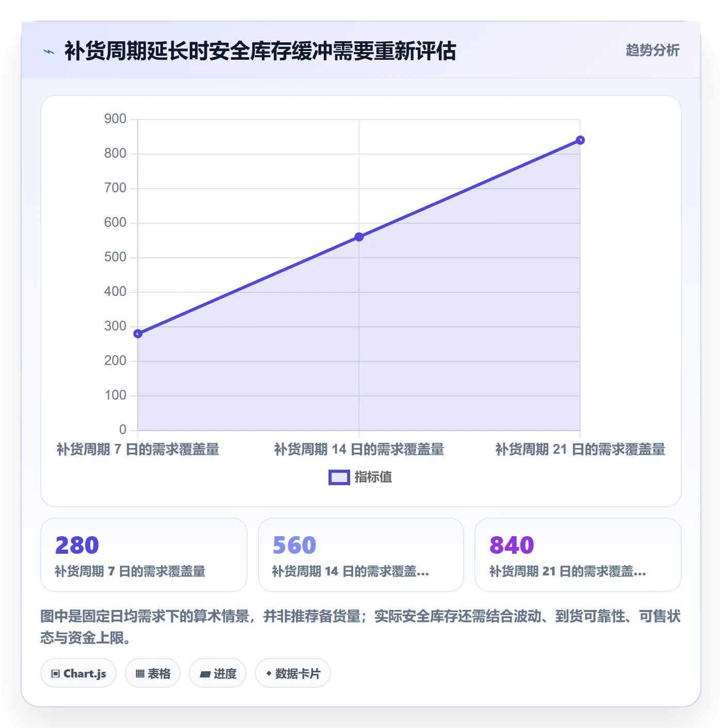
Task: Click the number 840 in third card
Action: click(x=512, y=545)
